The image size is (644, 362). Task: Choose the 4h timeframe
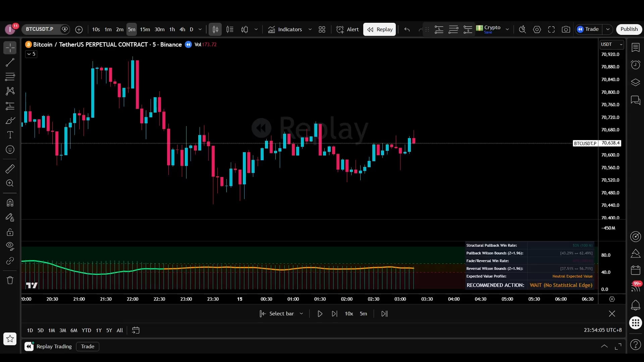click(x=182, y=29)
